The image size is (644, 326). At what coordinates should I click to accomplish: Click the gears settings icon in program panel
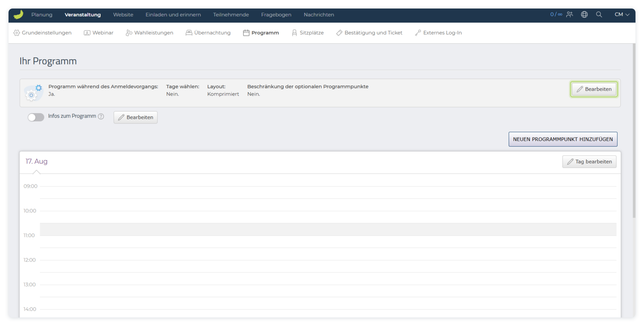(x=33, y=93)
